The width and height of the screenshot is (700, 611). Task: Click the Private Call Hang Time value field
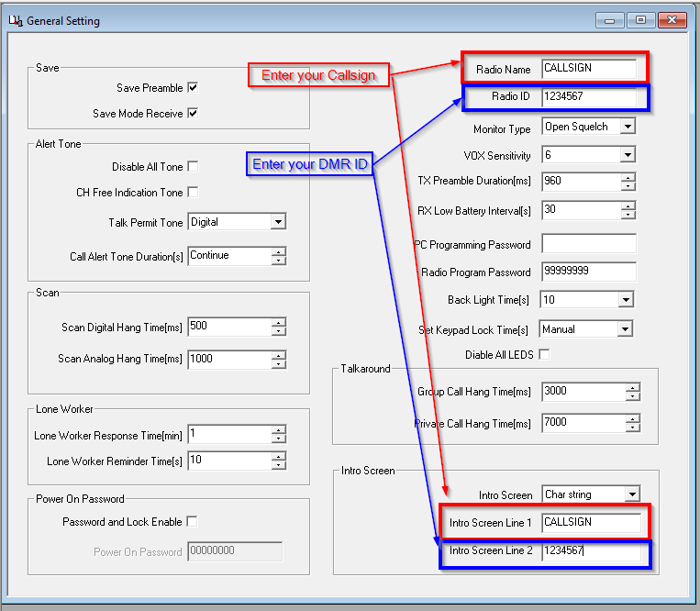[x=583, y=423]
